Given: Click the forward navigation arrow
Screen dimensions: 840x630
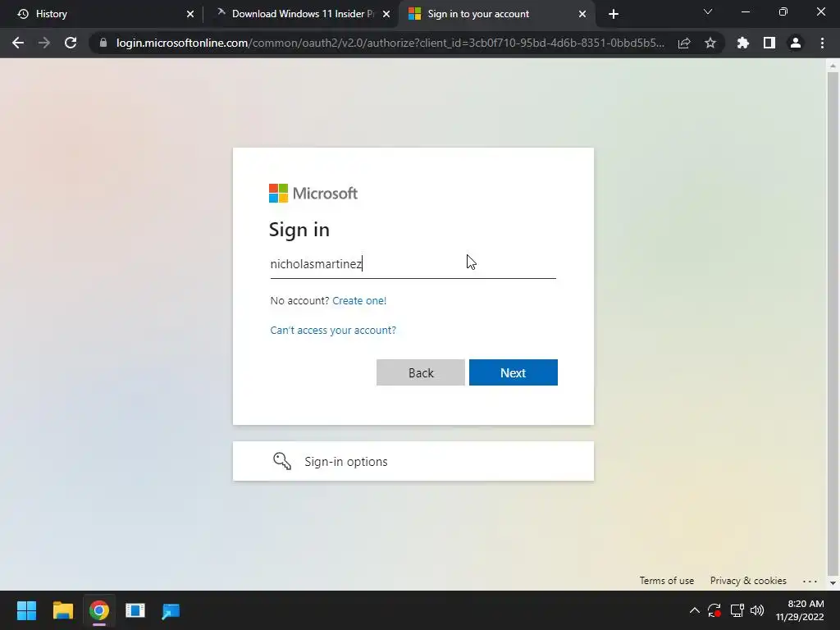Looking at the screenshot, I should (44, 43).
